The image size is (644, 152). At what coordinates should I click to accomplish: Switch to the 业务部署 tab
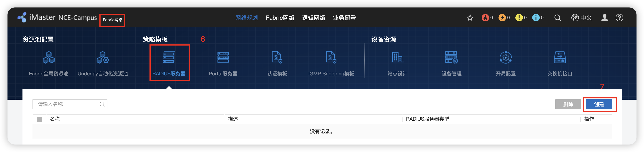[344, 18]
